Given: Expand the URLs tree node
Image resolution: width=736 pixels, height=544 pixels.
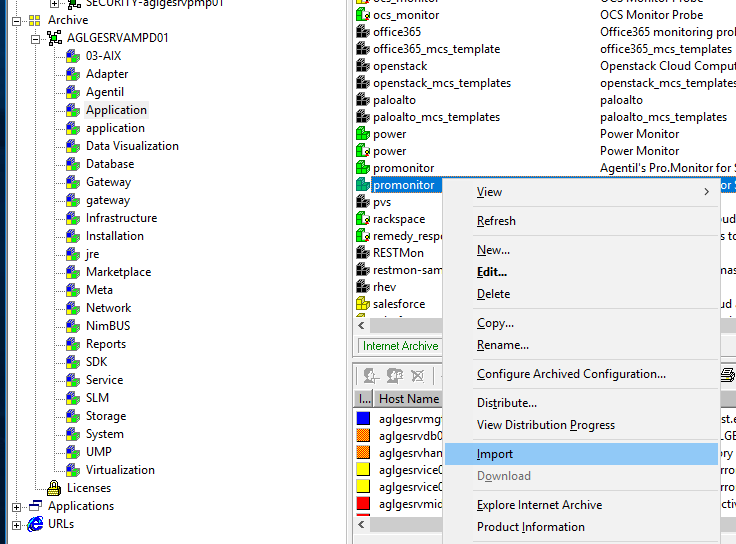Looking at the screenshot, I should click(16, 524).
